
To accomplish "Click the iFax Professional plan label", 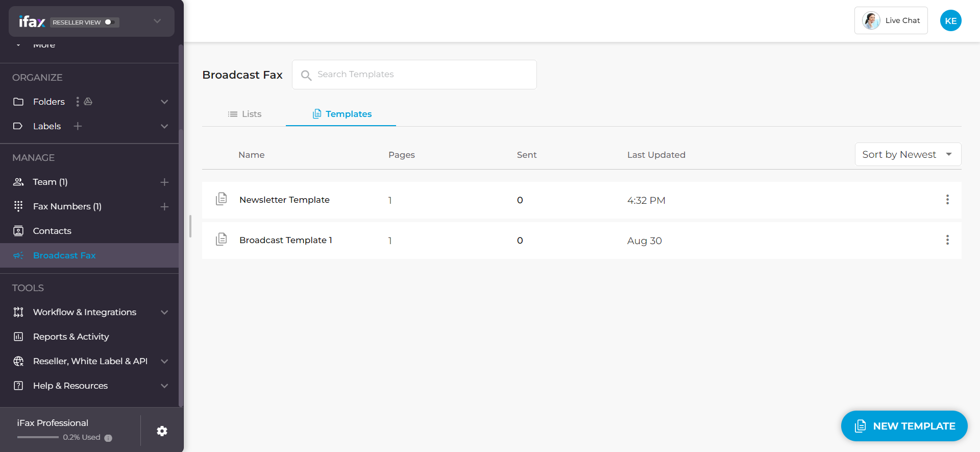I will (53, 423).
